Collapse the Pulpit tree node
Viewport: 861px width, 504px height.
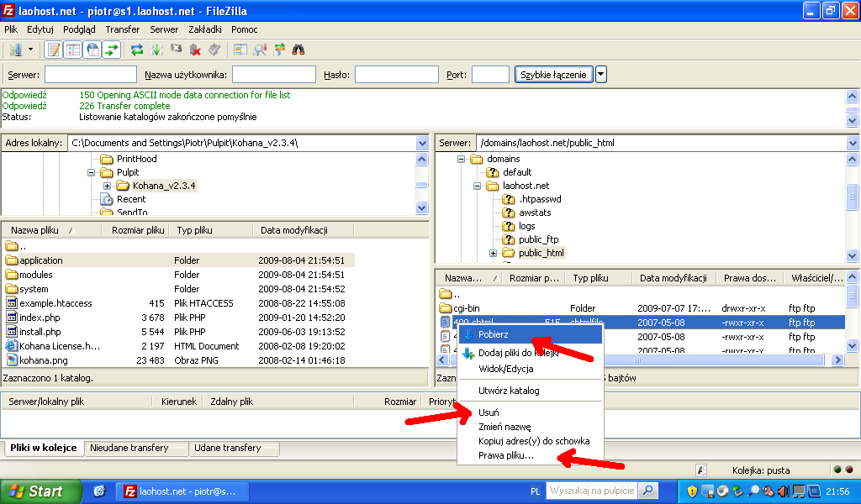pyautogui.click(x=91, y=172)
